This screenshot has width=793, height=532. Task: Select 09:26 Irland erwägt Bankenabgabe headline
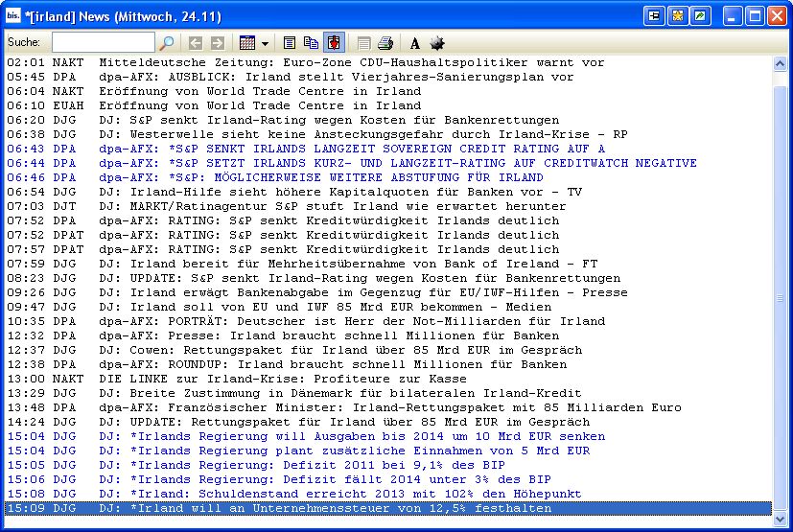coord(388,292)
